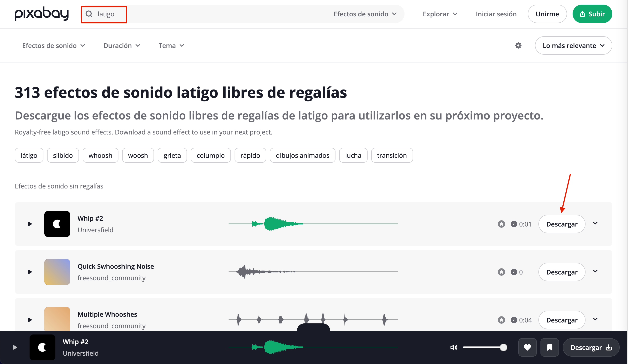The width and height of the screenshot is (628, 364).
Task: Click the Iniciar sesión link
Action: point(496,14)
